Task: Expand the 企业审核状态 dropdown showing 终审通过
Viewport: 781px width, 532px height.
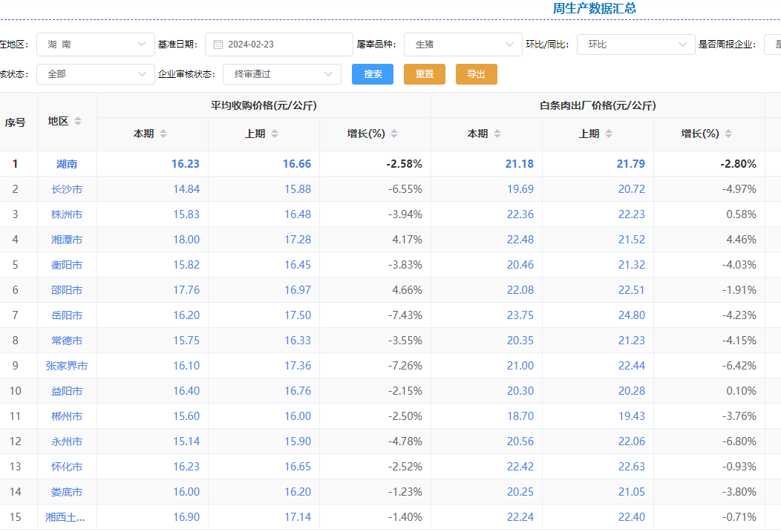Action: click(281, 74)
